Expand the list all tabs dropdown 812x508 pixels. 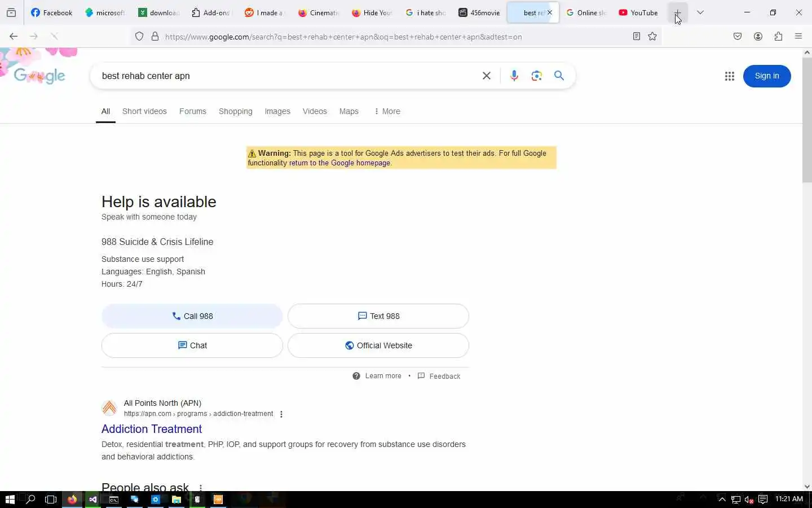[x=700, y=12]
